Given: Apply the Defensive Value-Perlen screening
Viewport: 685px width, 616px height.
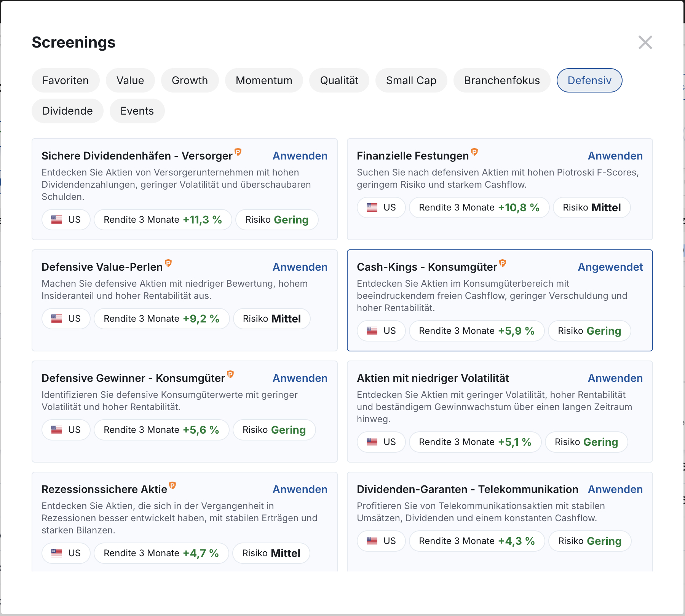Looking at the screenshot, I should 300,267.
